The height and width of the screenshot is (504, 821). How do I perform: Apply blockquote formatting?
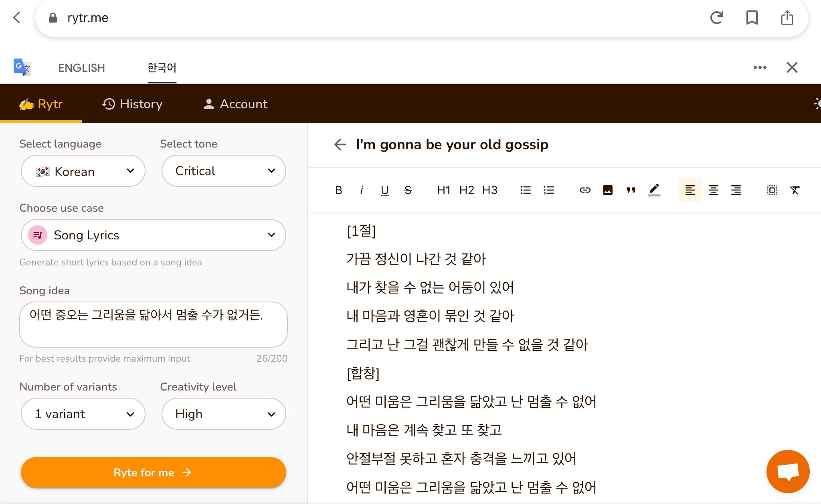click(631, 190)
